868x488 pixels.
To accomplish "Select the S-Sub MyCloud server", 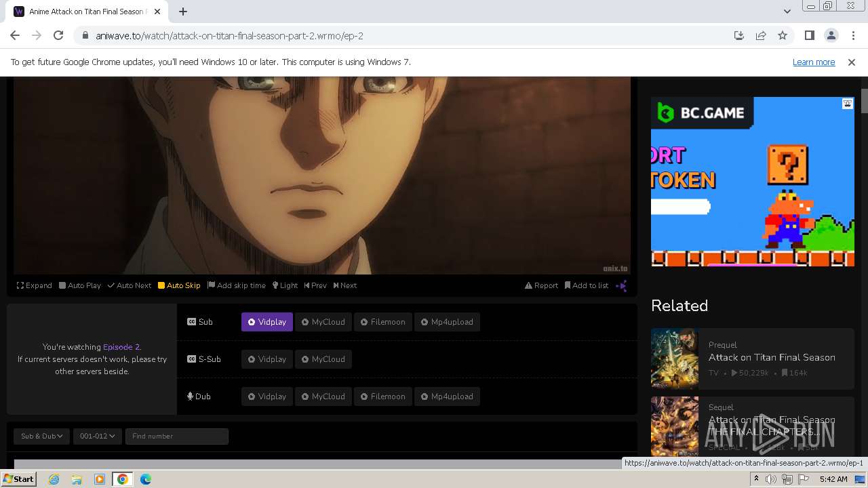I will 323,359.
